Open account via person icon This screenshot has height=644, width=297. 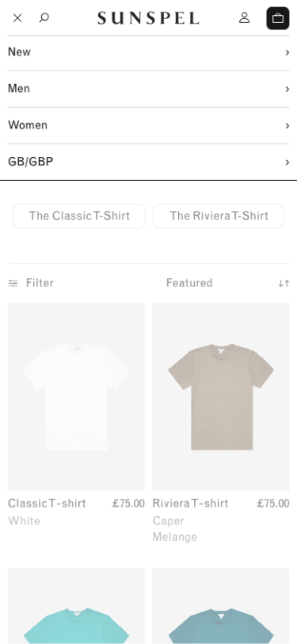245,17
